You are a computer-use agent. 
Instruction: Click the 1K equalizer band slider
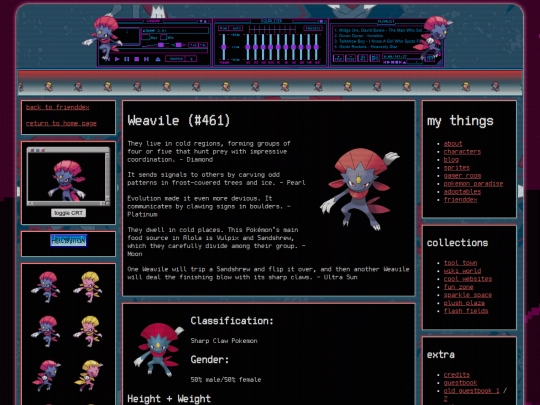(278, 47)
